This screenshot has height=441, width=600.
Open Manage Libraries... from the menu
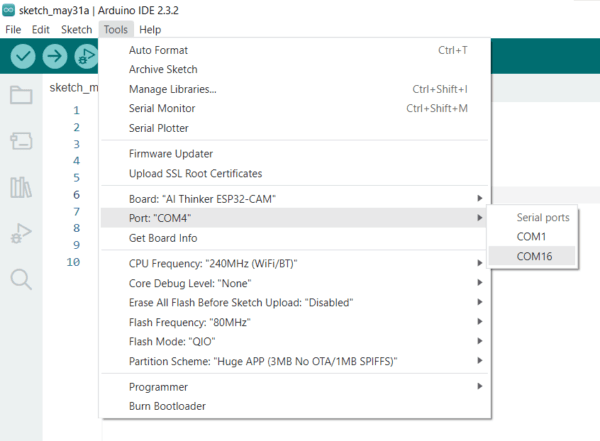(295, 89)
